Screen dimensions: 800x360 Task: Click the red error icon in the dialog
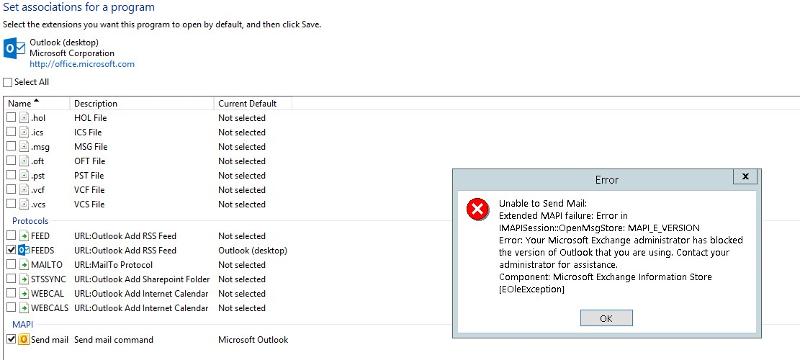coord(478,210)
